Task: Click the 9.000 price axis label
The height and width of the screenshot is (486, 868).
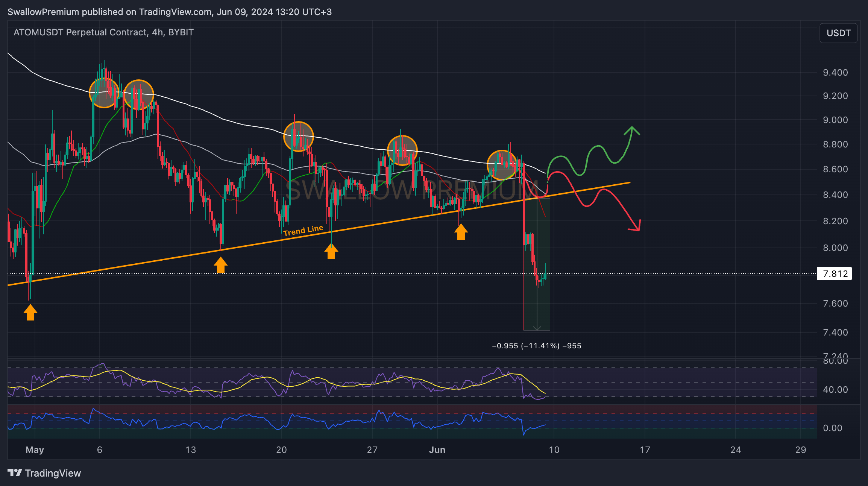Action: (x=835, y=120)
